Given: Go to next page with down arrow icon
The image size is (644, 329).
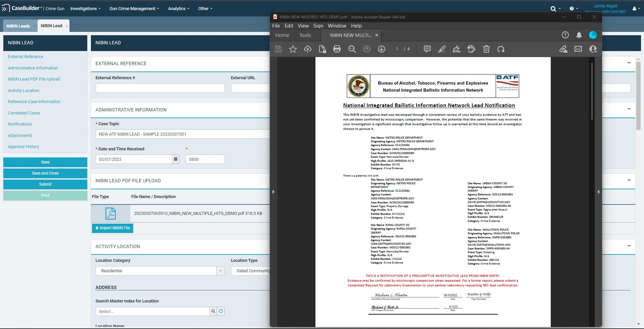Looking at the screenshot, I should coord(382,49).
